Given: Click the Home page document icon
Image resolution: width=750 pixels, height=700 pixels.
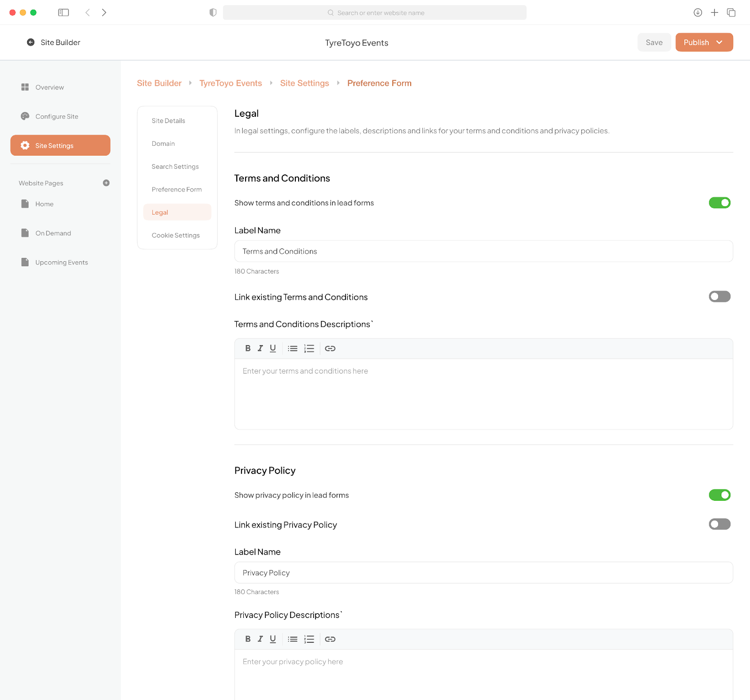Looking at the screenshot, I should 25,203.
